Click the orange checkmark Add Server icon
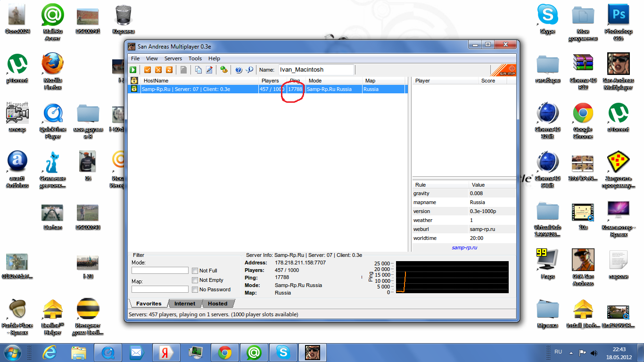The width and height of the screenshot is (644, 362). point(148,70)
